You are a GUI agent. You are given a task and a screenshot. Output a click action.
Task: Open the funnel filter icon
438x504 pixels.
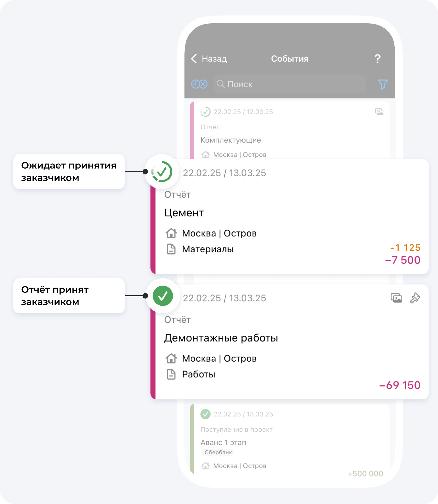point(383,84)
